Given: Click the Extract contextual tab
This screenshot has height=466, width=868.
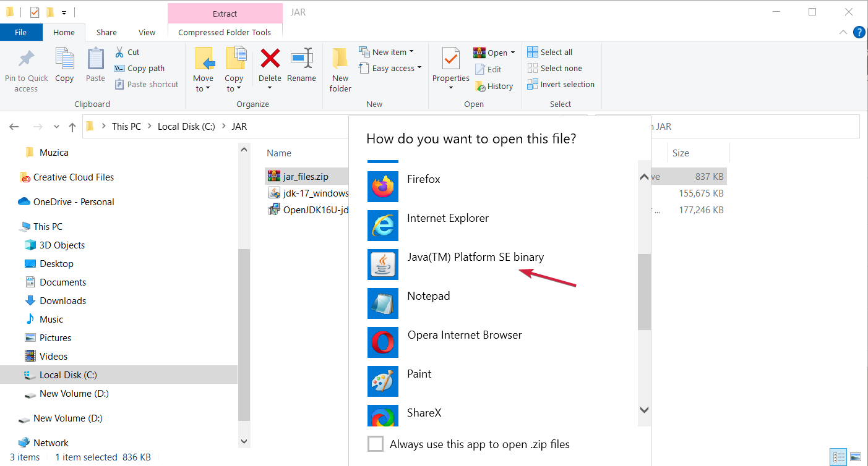Looking at the screenshot, I should click(225, 13).
